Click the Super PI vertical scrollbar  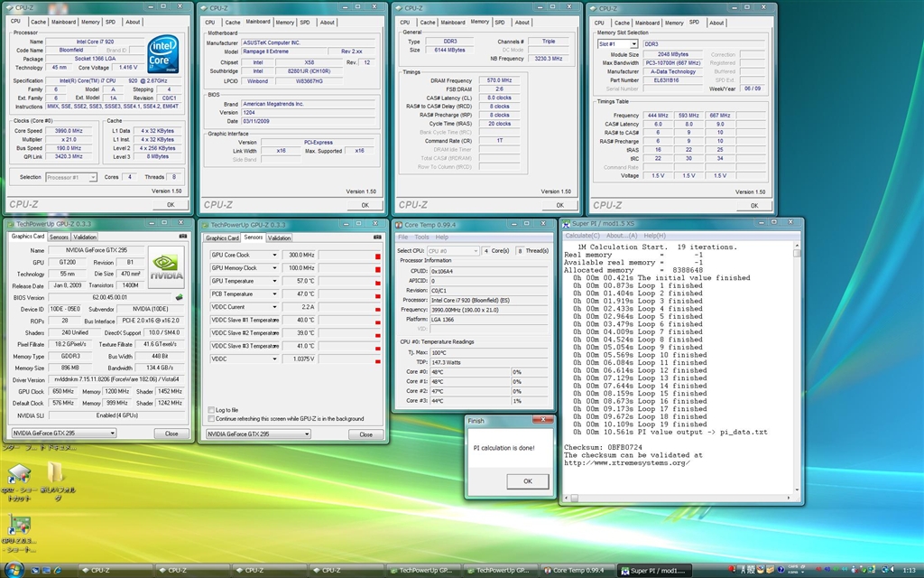[796, 361]
